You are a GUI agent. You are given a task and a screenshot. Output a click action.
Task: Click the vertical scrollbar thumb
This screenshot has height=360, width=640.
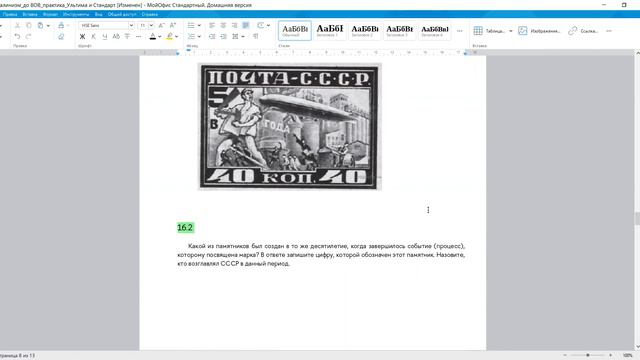(x=637, y=219)
